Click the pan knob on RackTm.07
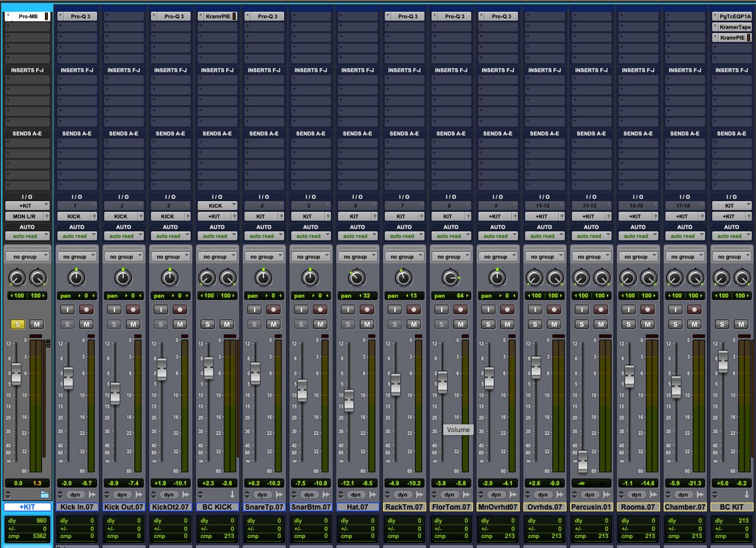756x548 pixels. (403, 278)
